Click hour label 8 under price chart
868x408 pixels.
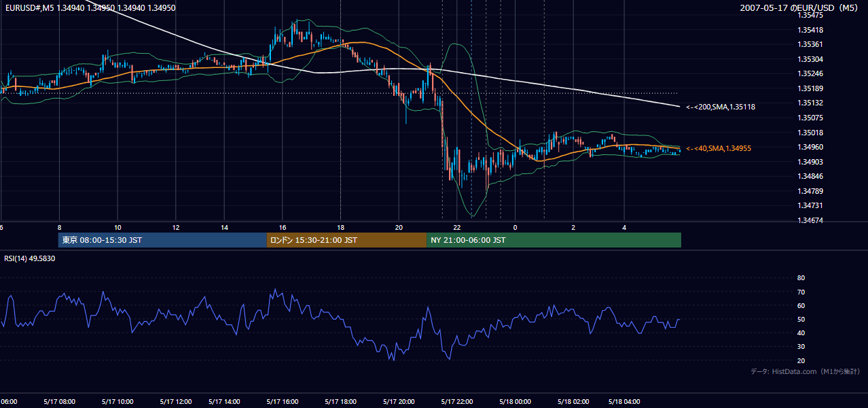[60, 227]
